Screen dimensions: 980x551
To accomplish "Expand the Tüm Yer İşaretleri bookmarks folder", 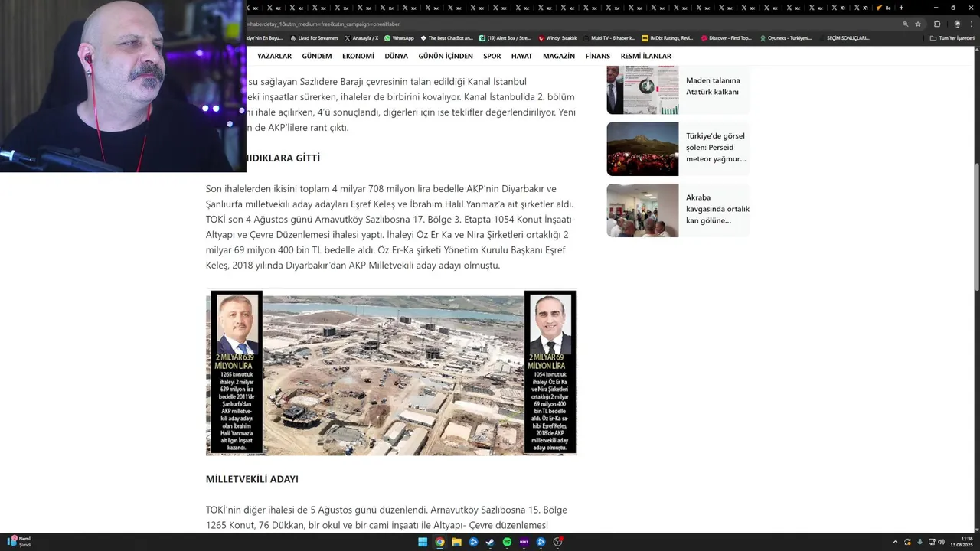I will coord(952,37).
